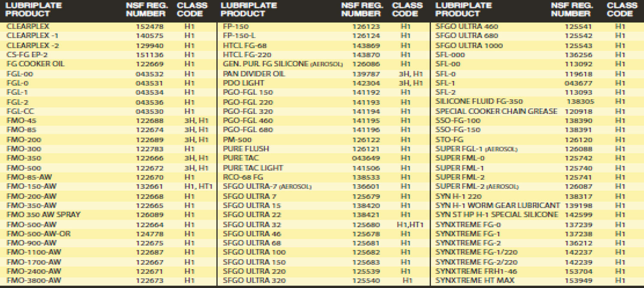Screen dimensions: 644x288
Task: Click the SFGO ULTRA 460 product name
Action: (x=467, y=27)
